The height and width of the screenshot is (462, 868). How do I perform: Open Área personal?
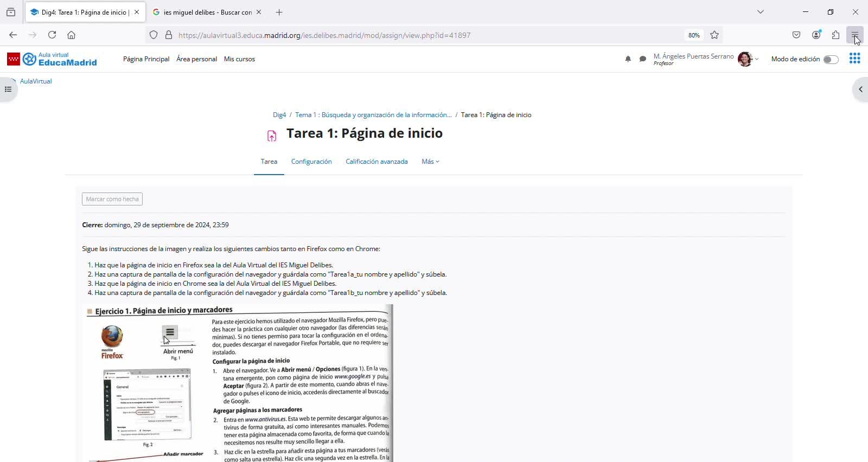(196, 59)
